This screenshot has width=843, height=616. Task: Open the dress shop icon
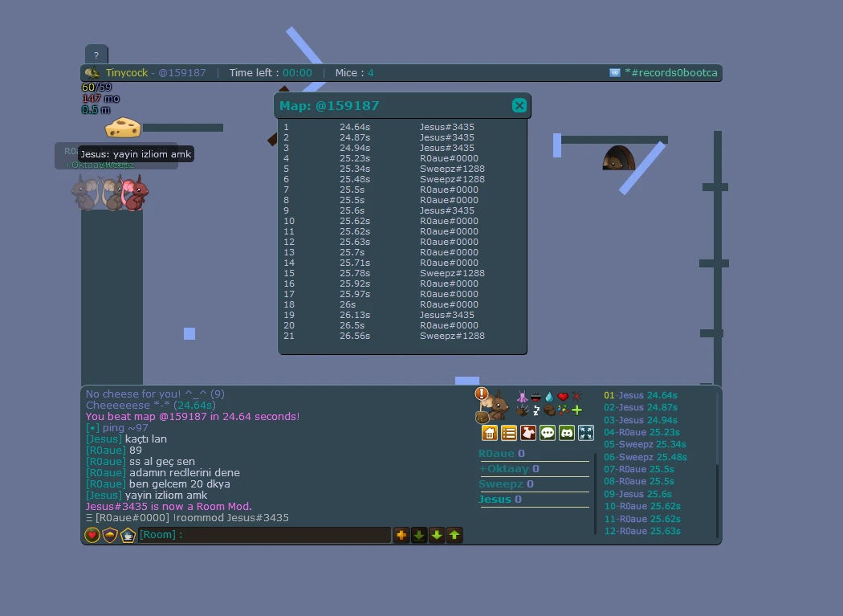[x=528, y=433]
